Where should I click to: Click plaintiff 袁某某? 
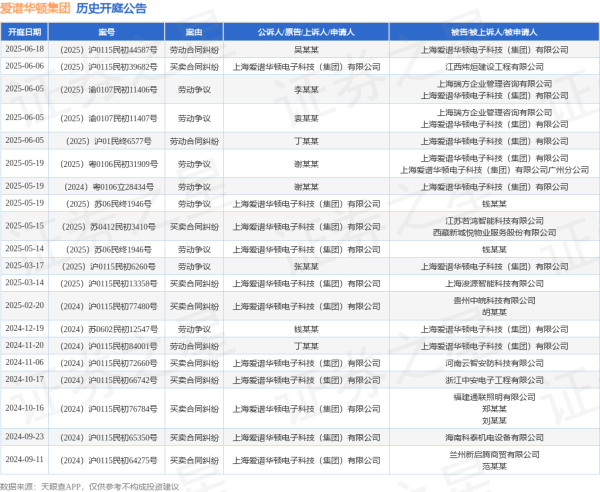pos(306,118)
